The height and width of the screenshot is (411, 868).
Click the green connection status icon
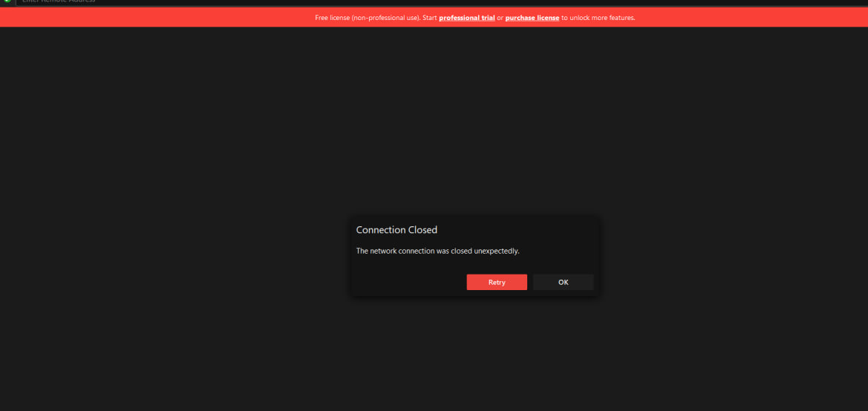pyautogui.click(x=7, y=1)
